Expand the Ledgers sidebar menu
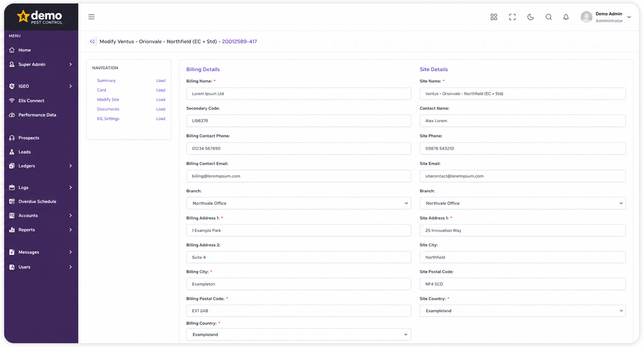Image resolution: width=644 pixels, height=347 pixels. tap(41, 166)
